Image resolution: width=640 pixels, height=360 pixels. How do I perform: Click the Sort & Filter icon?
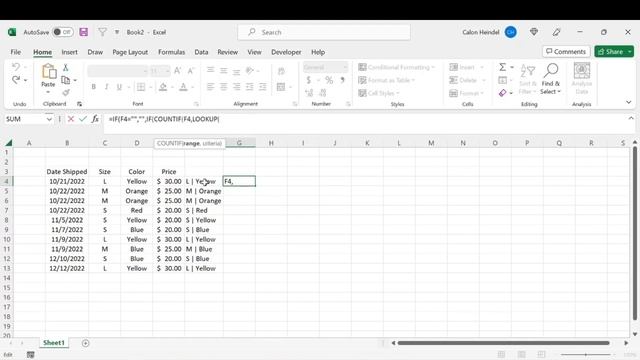tap(528, 79)
